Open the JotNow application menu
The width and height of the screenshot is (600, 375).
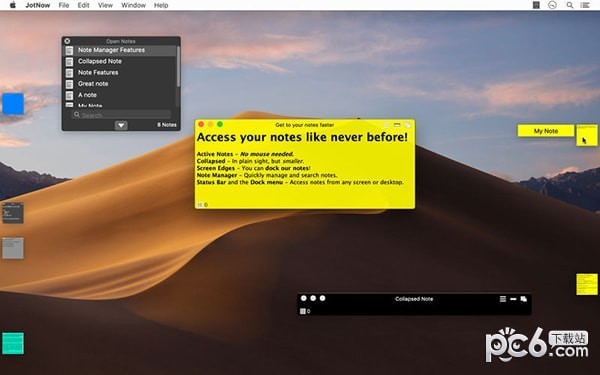38,5
